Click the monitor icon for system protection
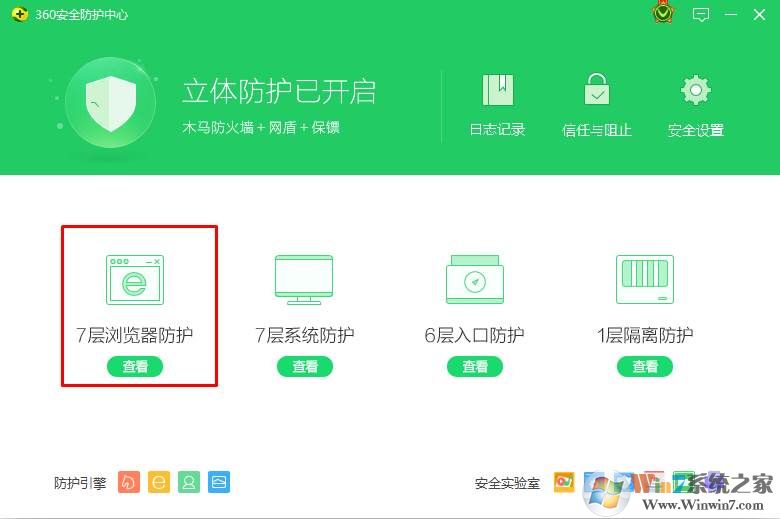 point(304,280)
